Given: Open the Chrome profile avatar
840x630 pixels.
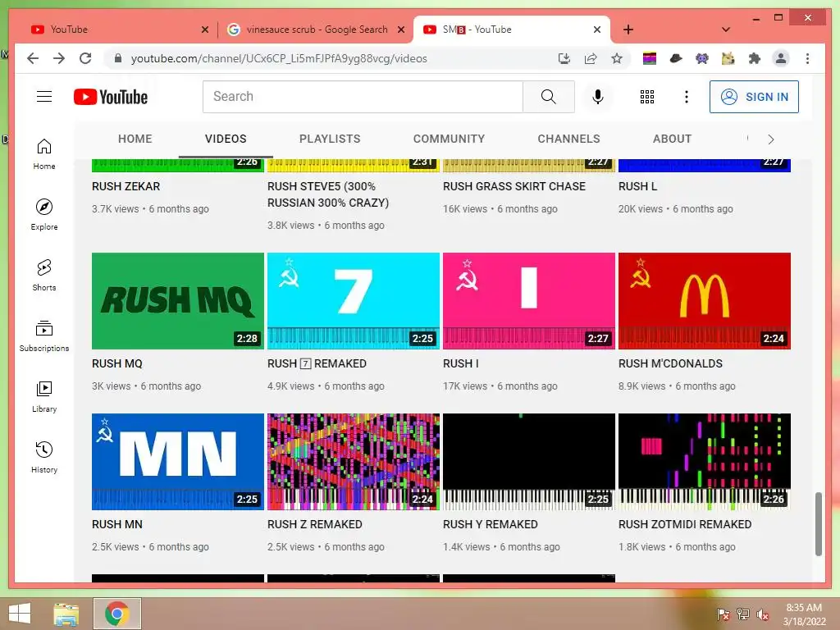Looking at the screenshot, I should click(x=781, y=58).
